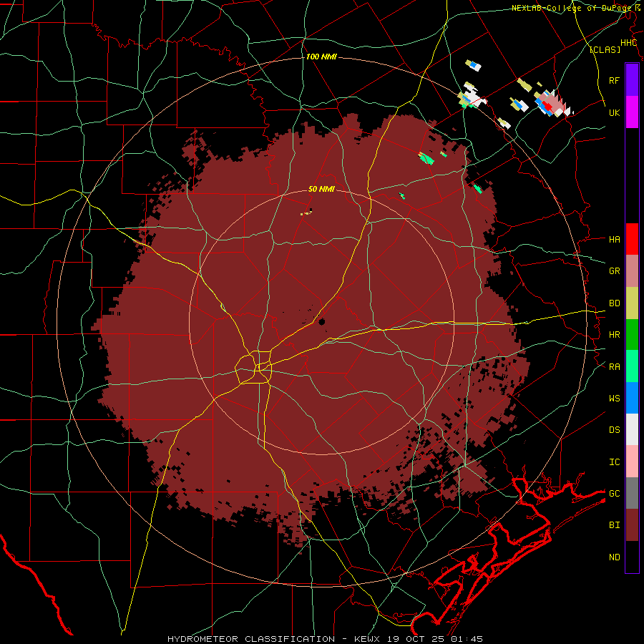Click the RA legend label

click(614, 366)
